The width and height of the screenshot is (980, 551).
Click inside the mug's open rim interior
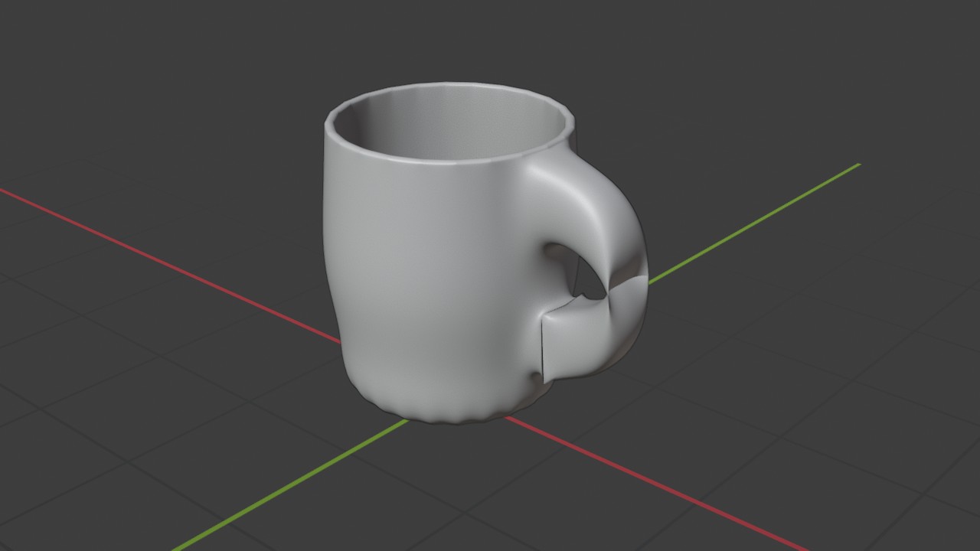coord(452,122)
